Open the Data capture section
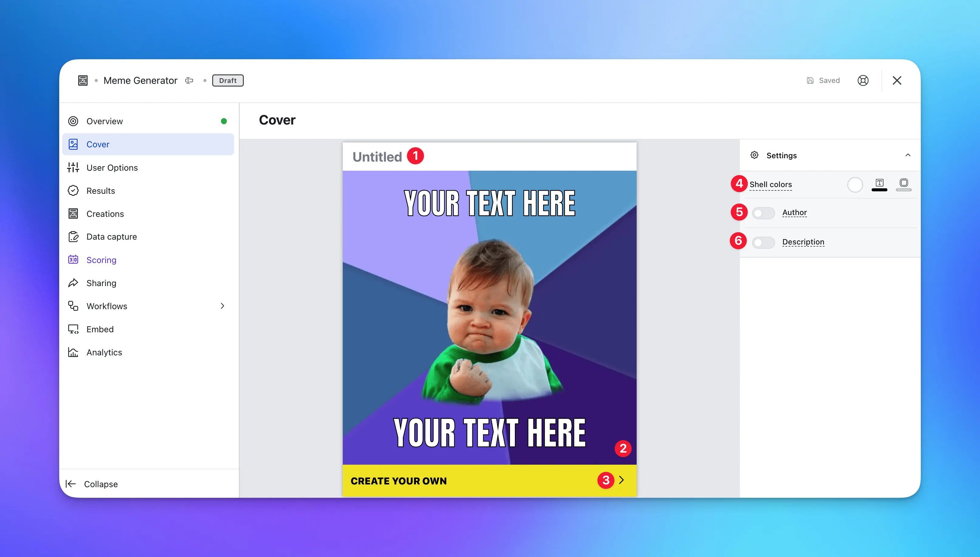This screenshot has height=557, width=980. [x=148, y=237]
